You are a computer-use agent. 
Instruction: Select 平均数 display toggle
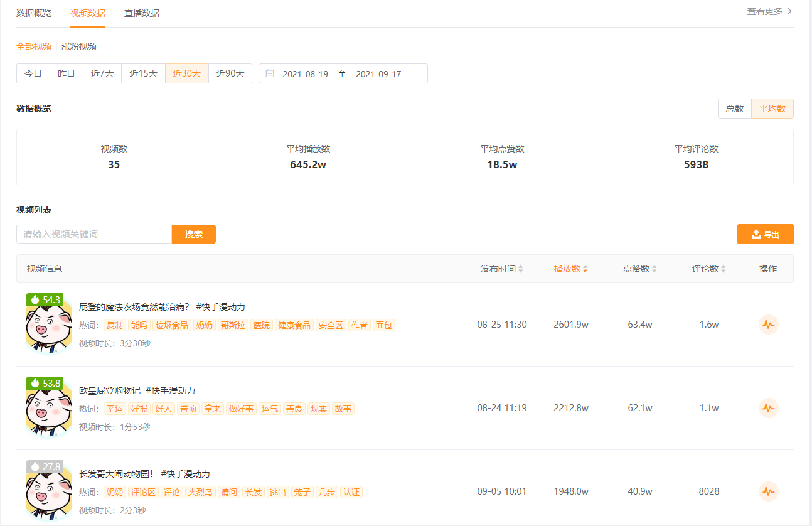tap(772, 109)
